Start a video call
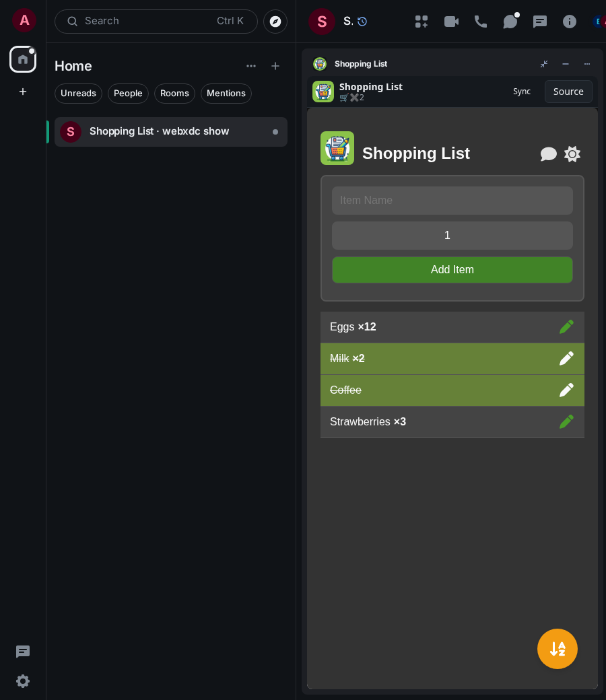606x700 pixels. coord(451,22)
